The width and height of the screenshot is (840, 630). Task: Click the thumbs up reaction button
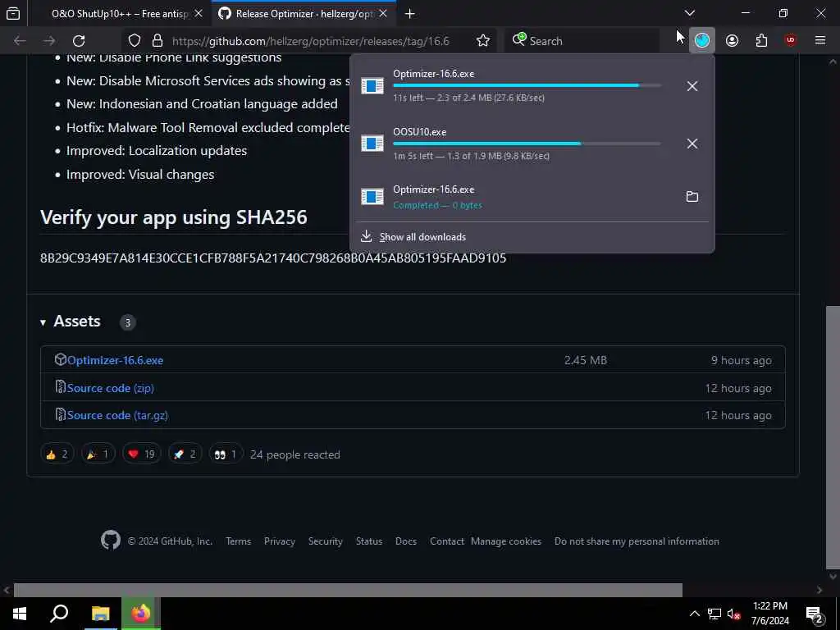click(x=57, y=454)
